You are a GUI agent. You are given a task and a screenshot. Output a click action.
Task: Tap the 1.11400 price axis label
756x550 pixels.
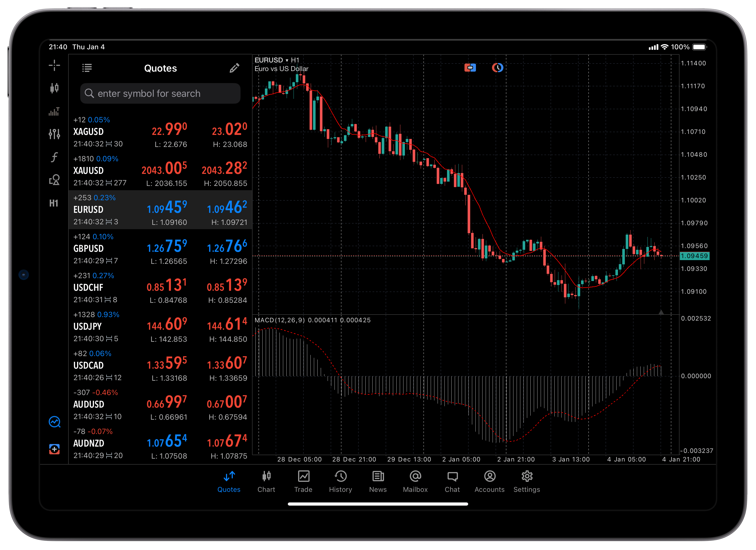[x=694, y=63]
